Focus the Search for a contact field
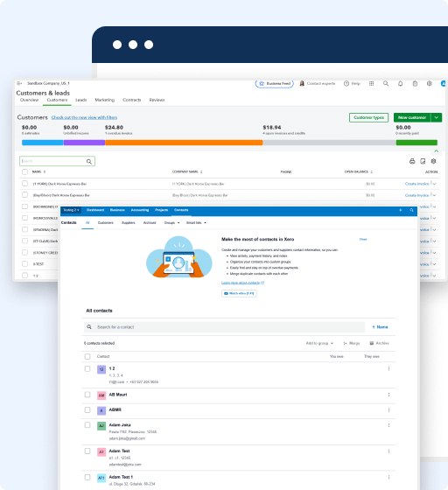Screen dimensions: 448x490 (224, 327)
